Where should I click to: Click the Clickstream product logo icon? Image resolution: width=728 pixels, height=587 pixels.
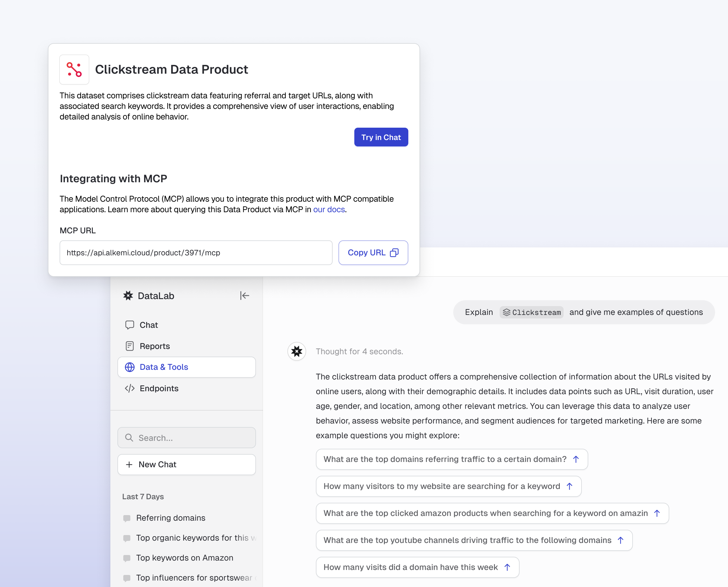pos(74,69)
